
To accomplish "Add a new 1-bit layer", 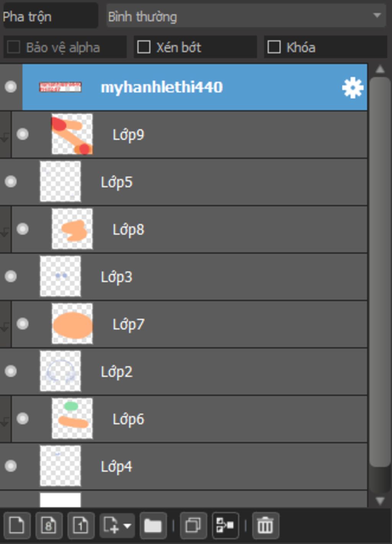I will (81, 525).
